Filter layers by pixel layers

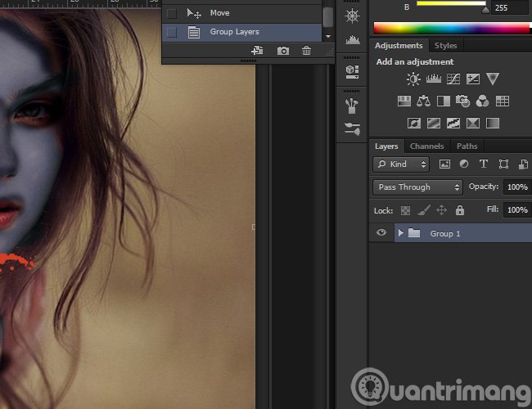[x=444, y=164]
